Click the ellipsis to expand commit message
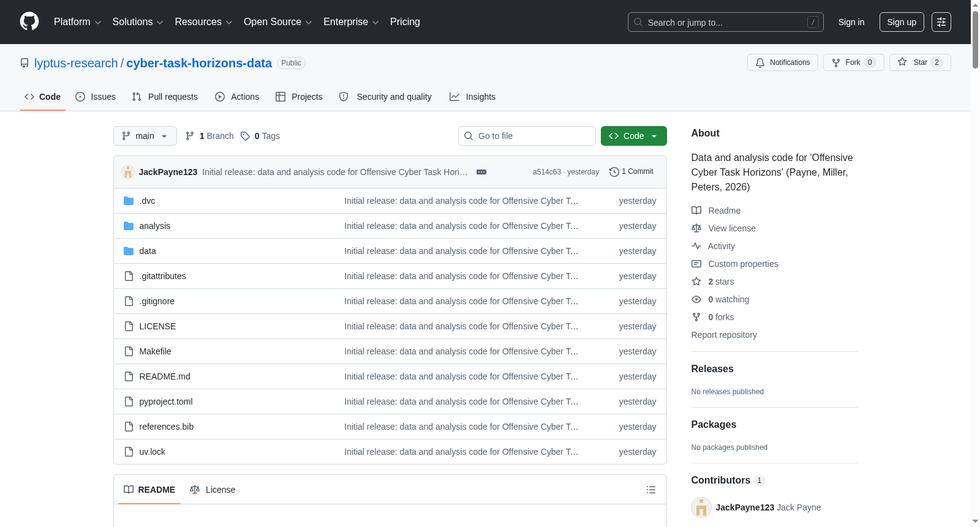Viewport: 980px width, 527px height. pos(481,172)
